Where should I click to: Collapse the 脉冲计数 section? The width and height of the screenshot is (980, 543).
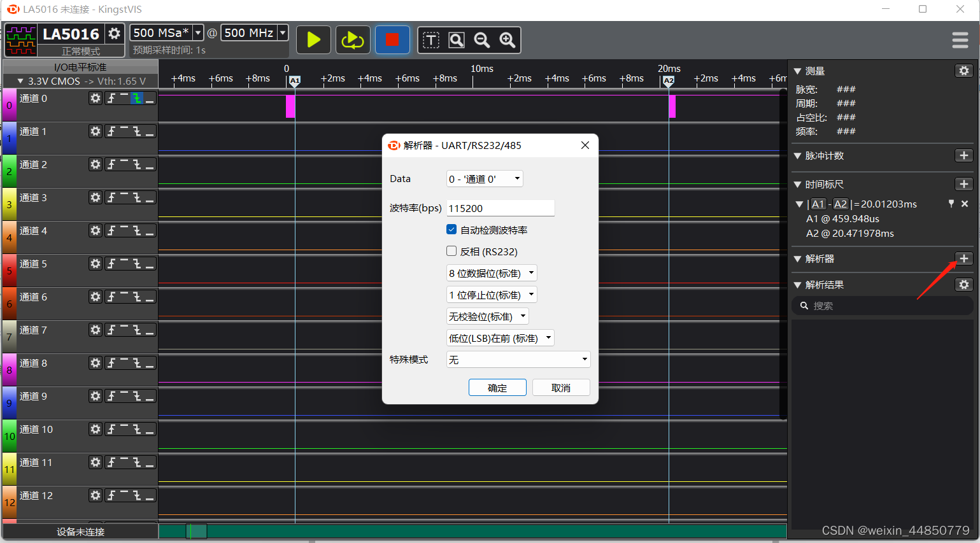click(797, 155)
